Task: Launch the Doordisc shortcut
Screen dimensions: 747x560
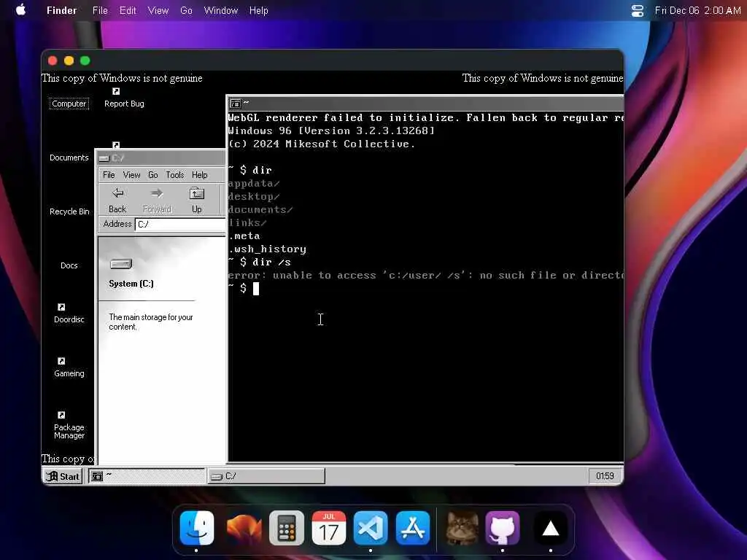Action: 69,314
